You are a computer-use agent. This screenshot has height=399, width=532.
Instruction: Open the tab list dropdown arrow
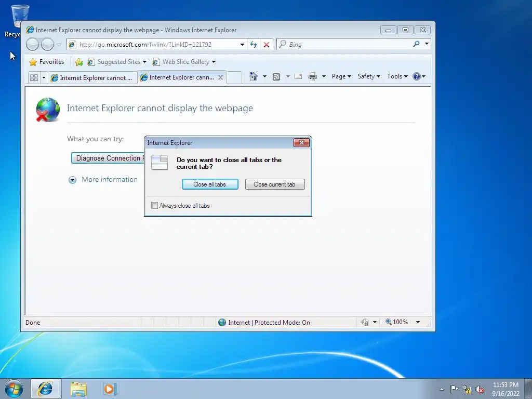pyautogui.click(x=44, y=78)
